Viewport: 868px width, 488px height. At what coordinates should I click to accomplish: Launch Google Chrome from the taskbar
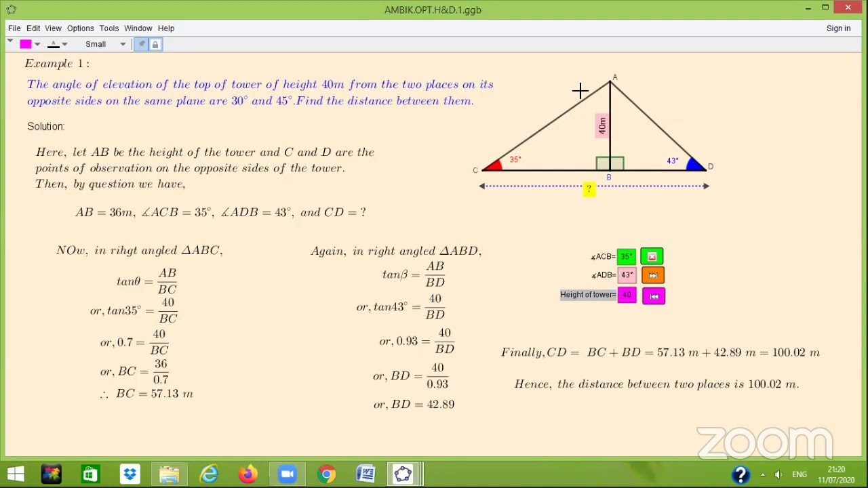(327, 474)
